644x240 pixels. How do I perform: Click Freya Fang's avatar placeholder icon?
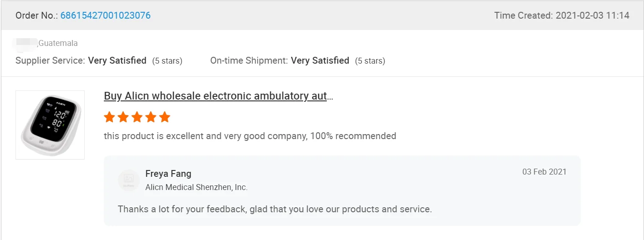tap(128, 180)
